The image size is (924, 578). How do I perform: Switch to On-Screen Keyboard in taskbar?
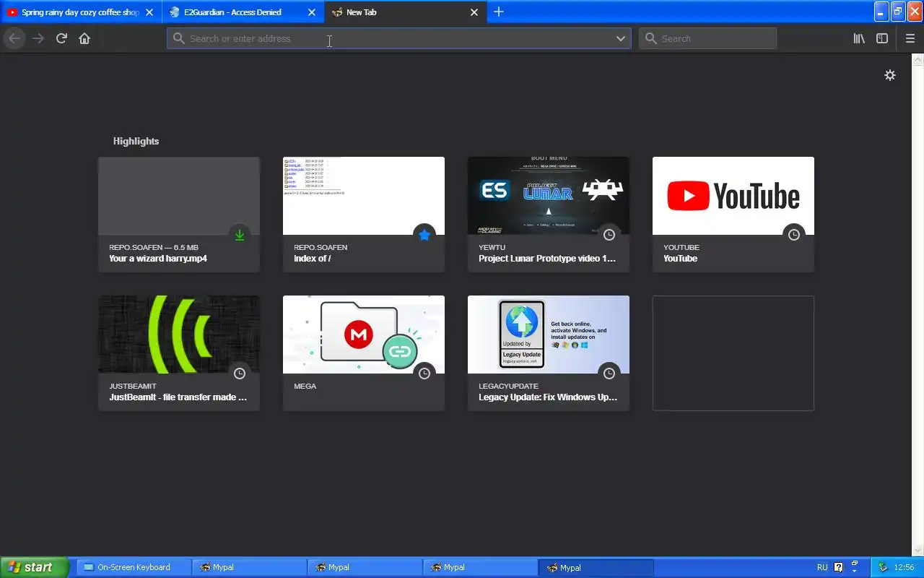(x=134, y=567)
